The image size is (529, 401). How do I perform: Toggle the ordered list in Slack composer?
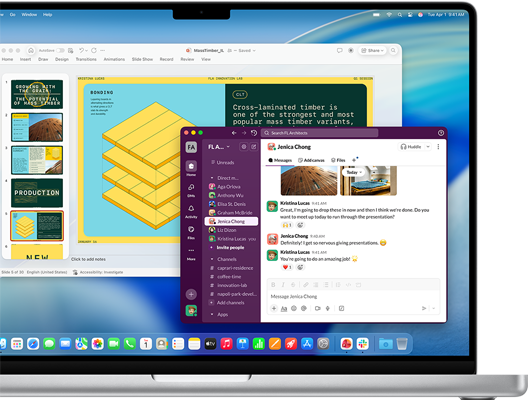point(316,285)
